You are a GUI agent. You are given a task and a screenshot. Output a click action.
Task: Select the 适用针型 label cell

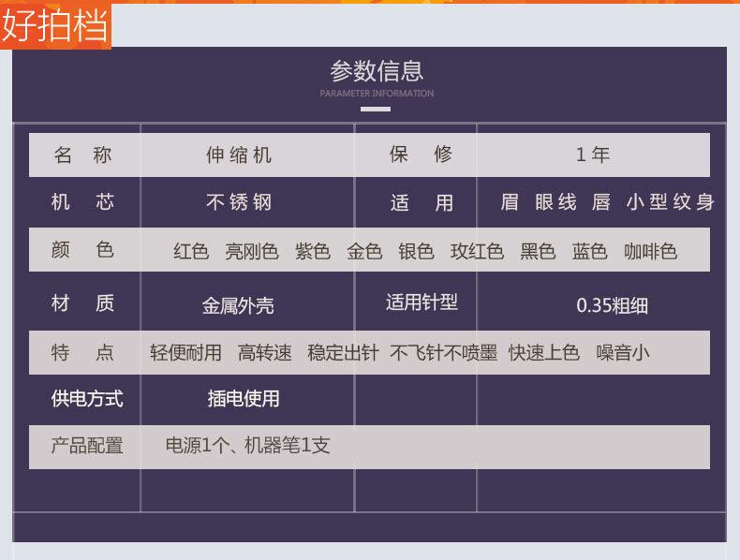point(422,302)
